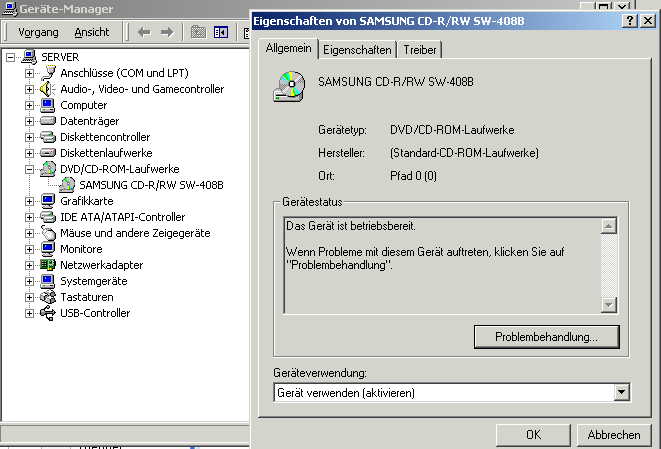Image resolution: width=661 pixels, height=449 pixels.
Task: Select the Systemgeräte tree label
Action: point(94,281)
